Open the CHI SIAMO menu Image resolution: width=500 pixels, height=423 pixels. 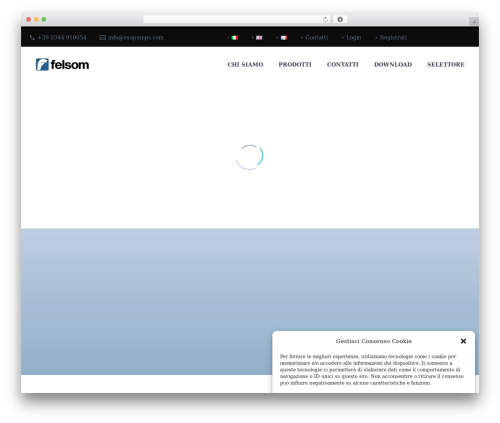245,65
